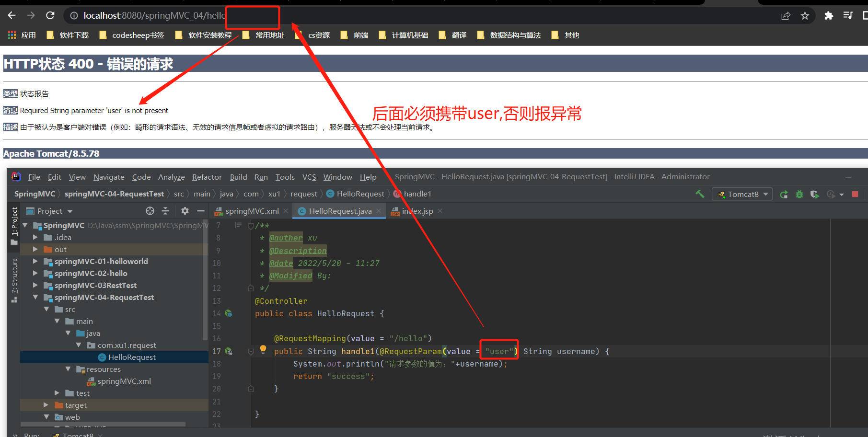Click the springMVC-04-RequestTest breadcrumb
This screenshot has width=868, height=437.
pos(114,194)
